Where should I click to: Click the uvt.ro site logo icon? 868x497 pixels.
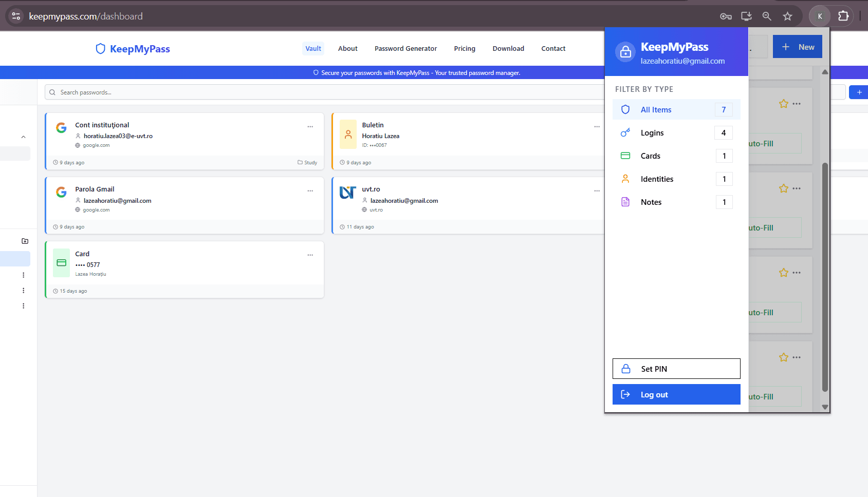(348, 192)
